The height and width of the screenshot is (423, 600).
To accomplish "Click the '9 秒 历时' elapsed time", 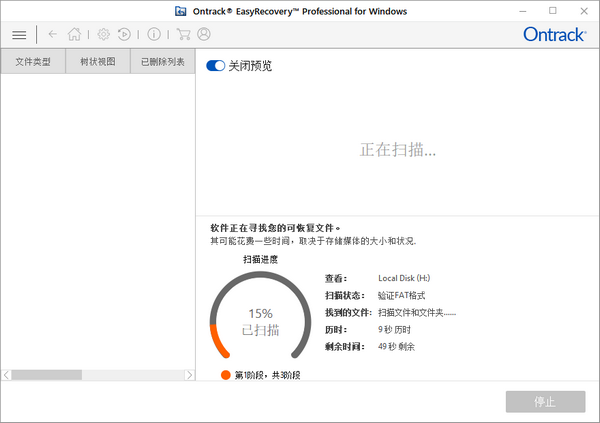I will tap(394, 330).
